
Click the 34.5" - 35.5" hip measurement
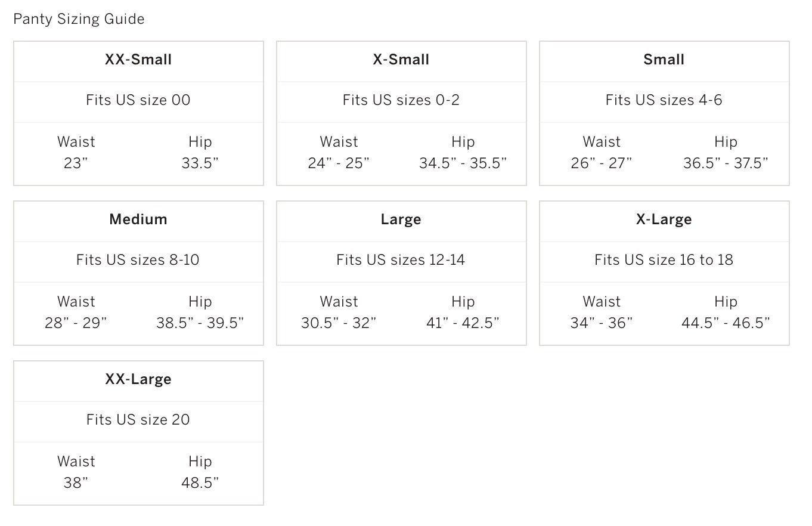click(463, 163)
